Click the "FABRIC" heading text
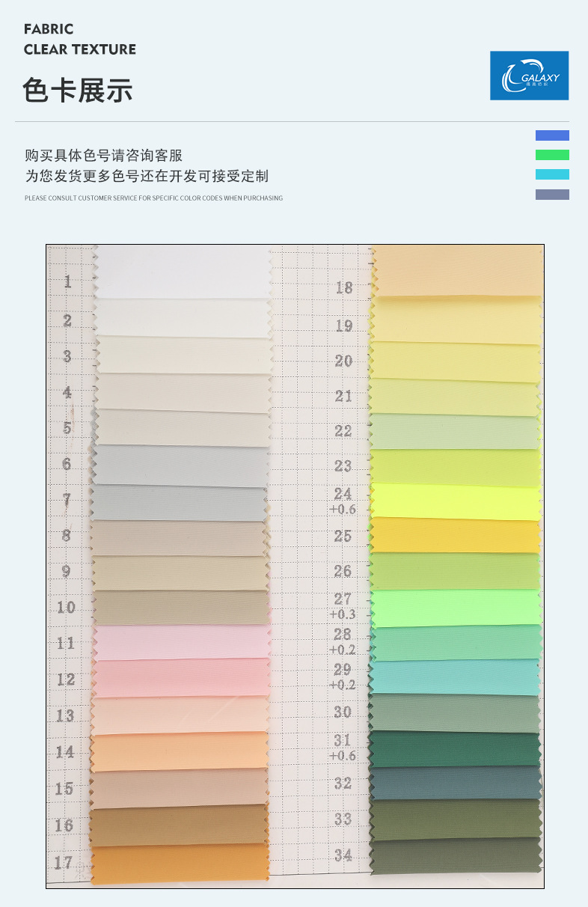The width and height of the screenshot is (588, 907). (x=49, y=29)
